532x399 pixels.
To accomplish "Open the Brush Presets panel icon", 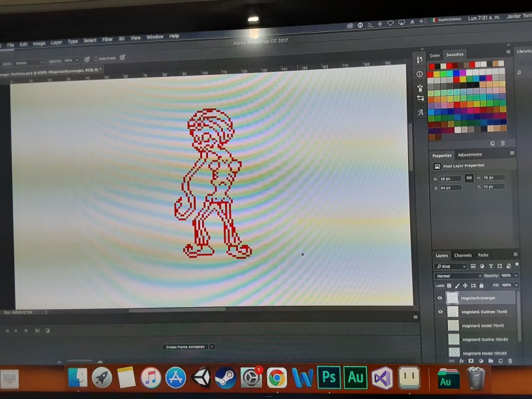I will pyautogui.click(x=420, y=88).
